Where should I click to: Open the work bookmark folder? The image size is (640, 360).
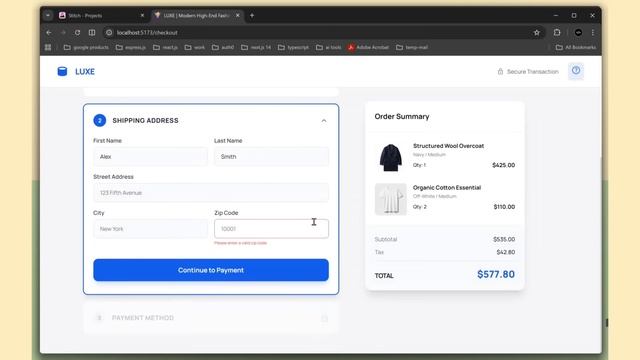click(x=195, y=47)
